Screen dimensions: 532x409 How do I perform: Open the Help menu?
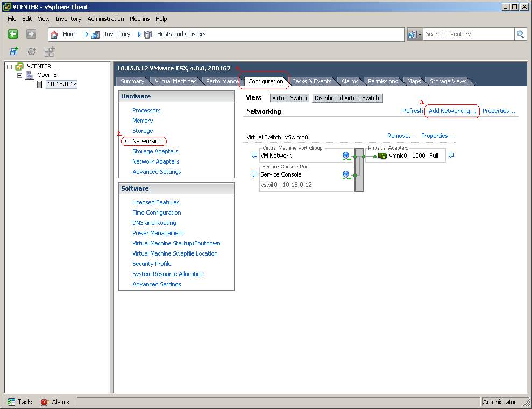pos(161,19)
